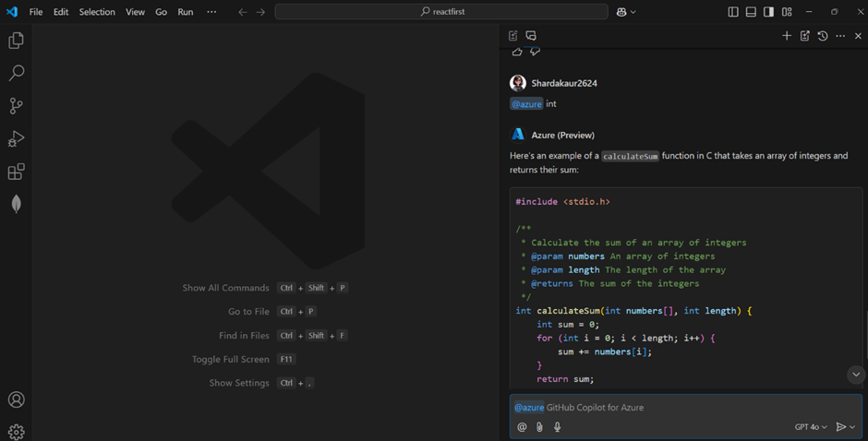Open the Go menu
The width and height of the screenshot is (868, 441).
point(161,12)
